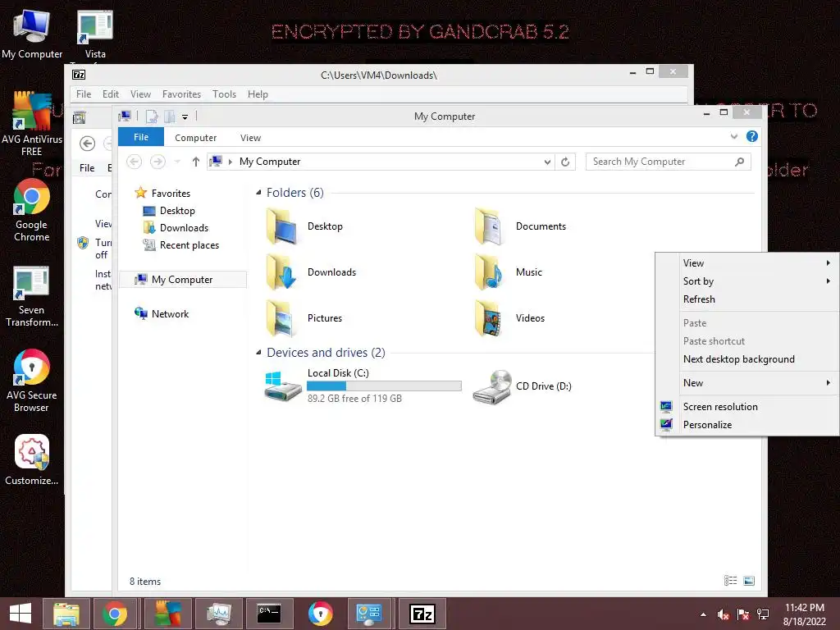Open the Downloads folder in Folders group

282,272
